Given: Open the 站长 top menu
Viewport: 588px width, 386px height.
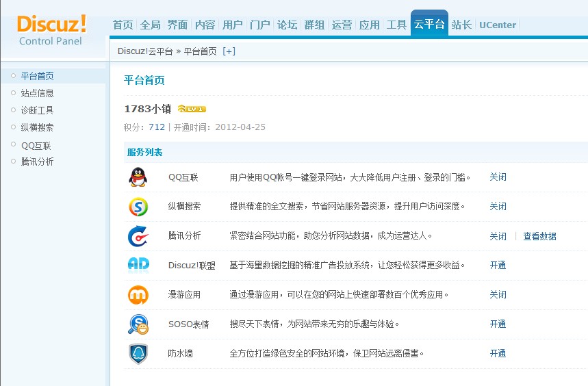Looking at the screenshot, I should pos(461,25).
